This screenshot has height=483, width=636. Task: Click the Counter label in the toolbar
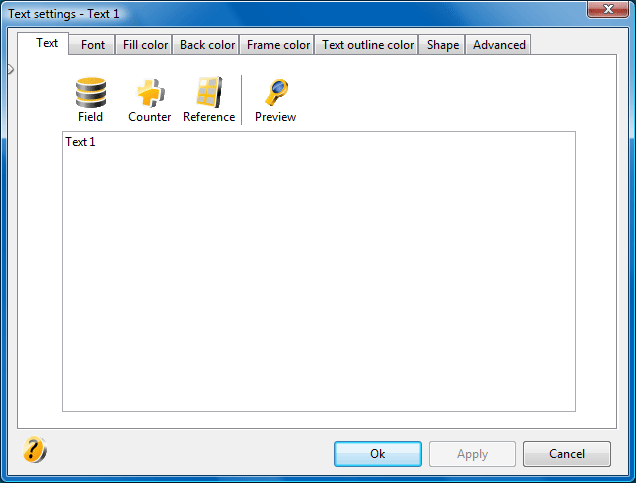tap(150, 117)
